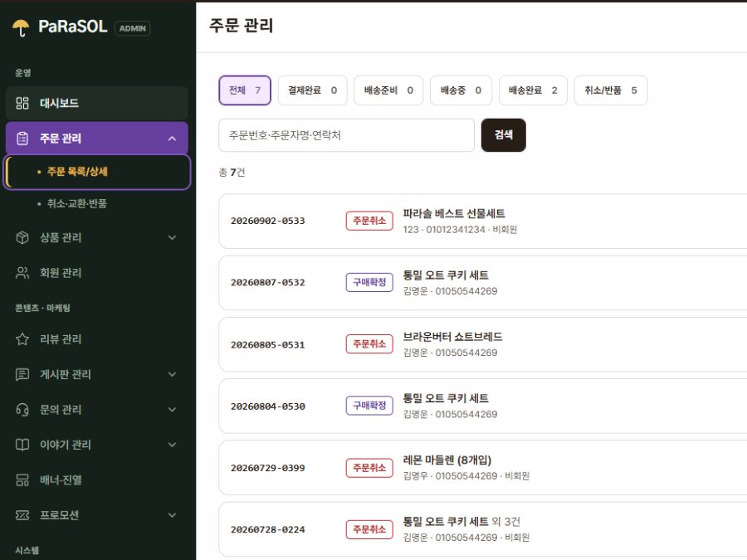Click the 배너·진열 layout icon

(22, 480)
